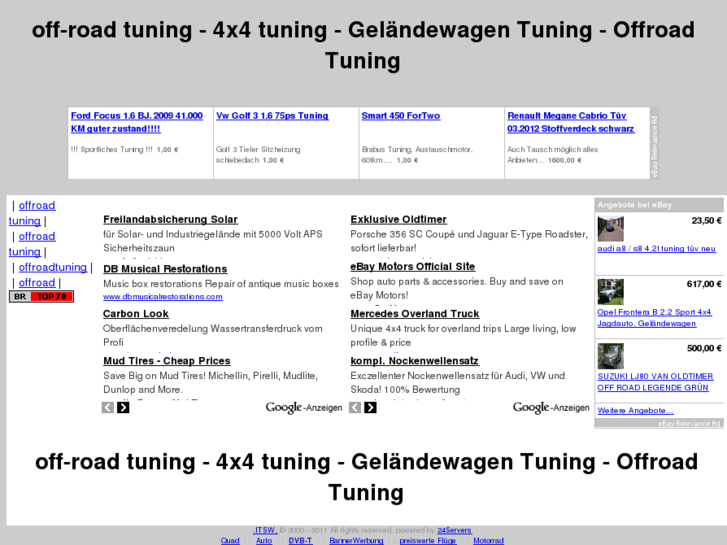Open Renault Megane Cabrio listing
727x545 pixels.
point(570,122)
